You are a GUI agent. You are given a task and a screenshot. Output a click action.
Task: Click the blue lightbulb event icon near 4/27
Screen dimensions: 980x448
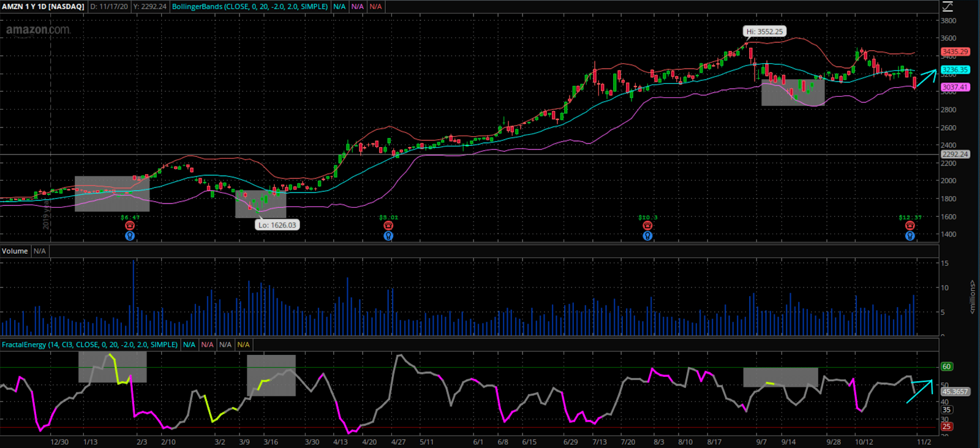pyautogui.click(x=388, y=236)
